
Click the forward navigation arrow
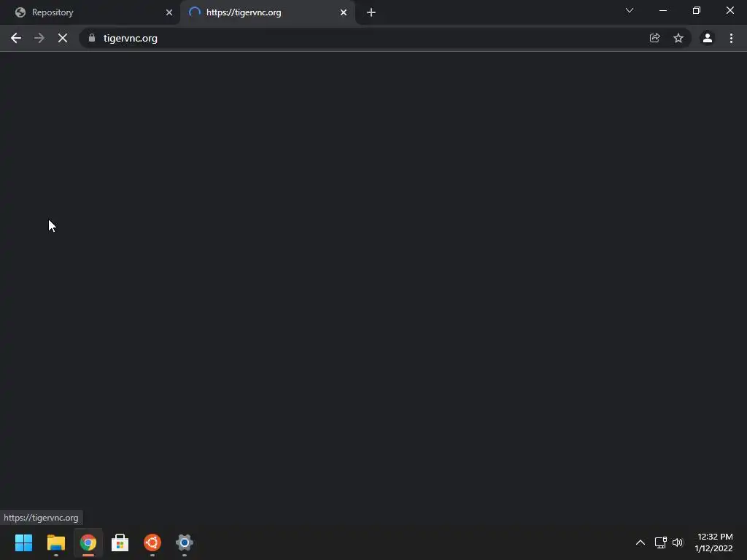pyautogui.click(x=39, y=38)
